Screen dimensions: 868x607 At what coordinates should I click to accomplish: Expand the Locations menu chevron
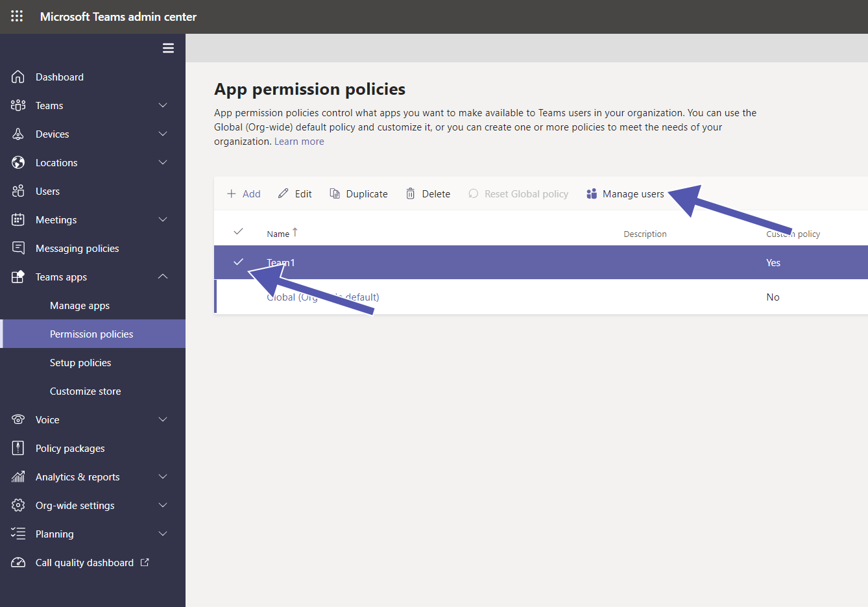coord(163,162)
